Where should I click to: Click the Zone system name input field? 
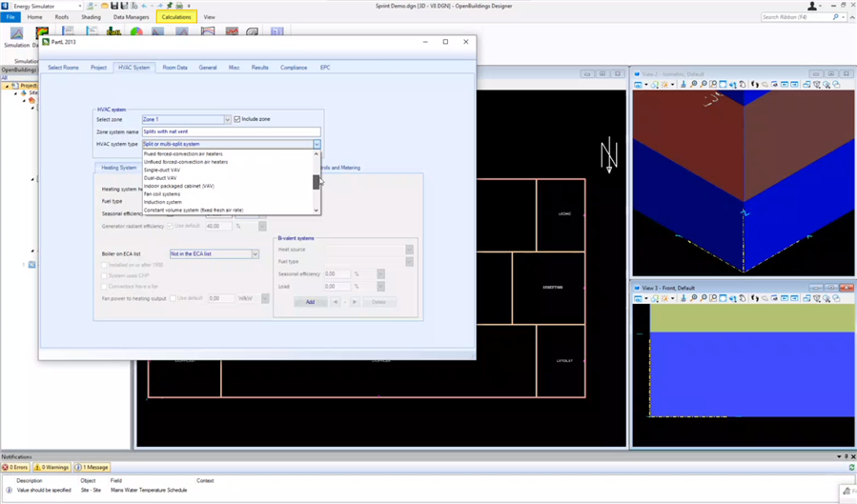coord(232,131)
